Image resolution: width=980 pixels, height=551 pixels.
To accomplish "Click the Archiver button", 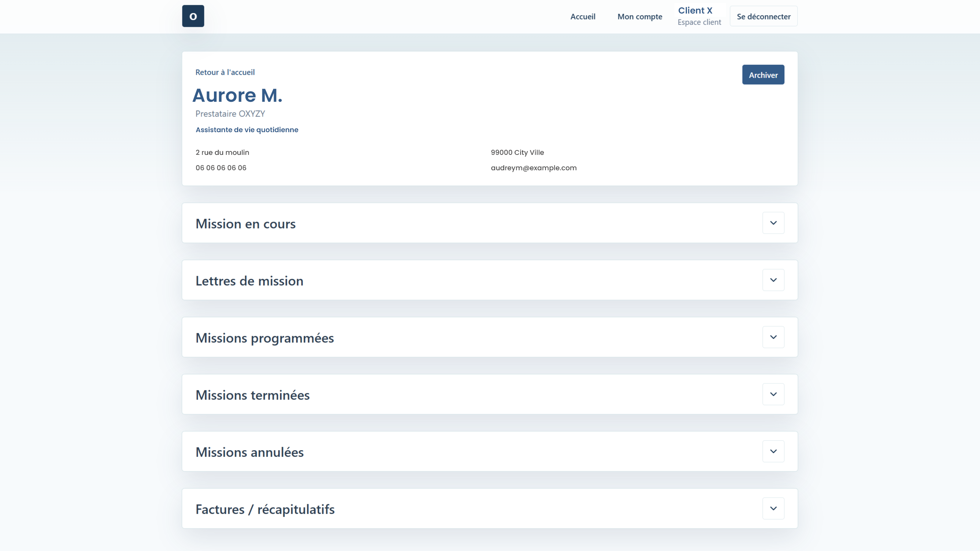I will click(x=763, y=75).
